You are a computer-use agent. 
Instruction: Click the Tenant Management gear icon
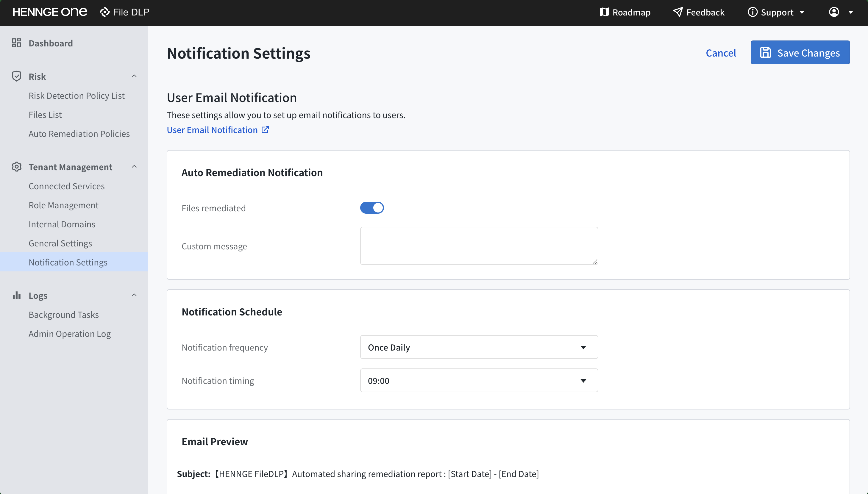pos(17,167)
